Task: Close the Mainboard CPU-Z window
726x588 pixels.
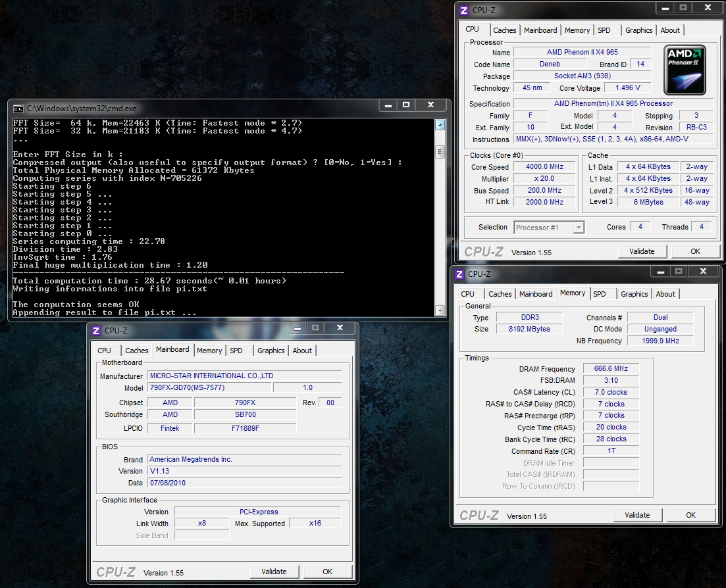Action: pos(340,328)
